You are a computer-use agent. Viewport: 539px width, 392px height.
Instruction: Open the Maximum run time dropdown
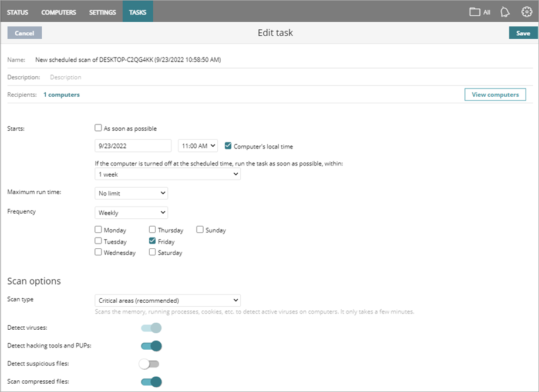[131, 193]
